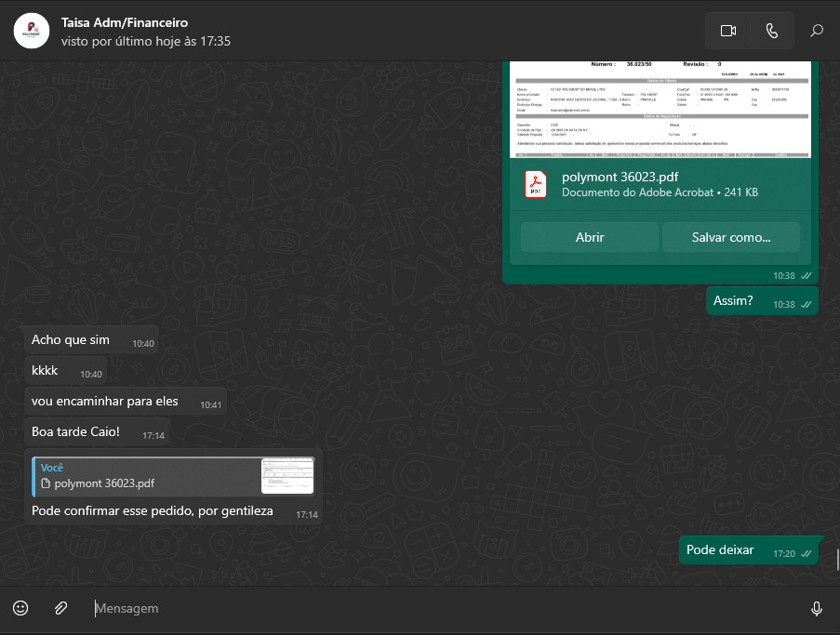
Task: Select the 'Assim?' message bubble
Action: (733, 301)
